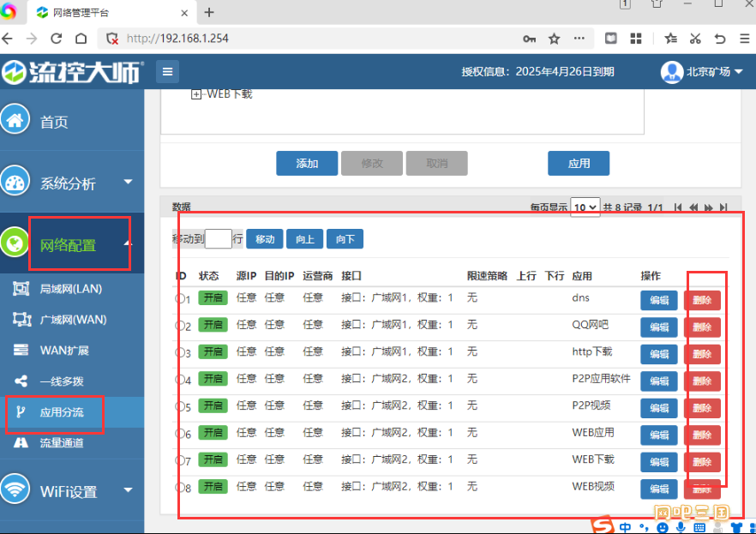Image resolution: width=756 pixels, height=534 pixels.
Task: Open saved password key icon
Action: [x=530, y=39]
